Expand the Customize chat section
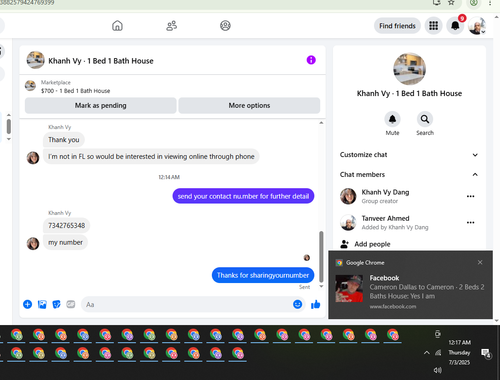 (409, 155)
